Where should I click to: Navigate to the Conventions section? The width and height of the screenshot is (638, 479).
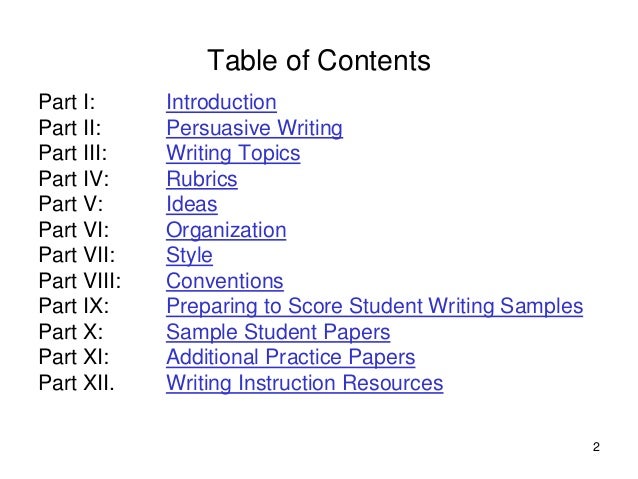[x=225, y=281]
